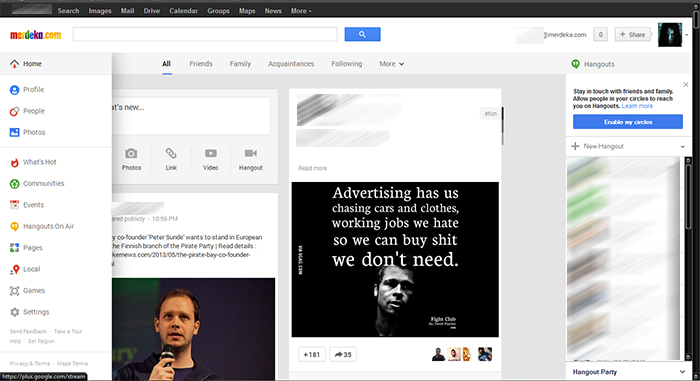
Task: Click first +1 avatar under quote post
Action: click(x=438, y=355)
